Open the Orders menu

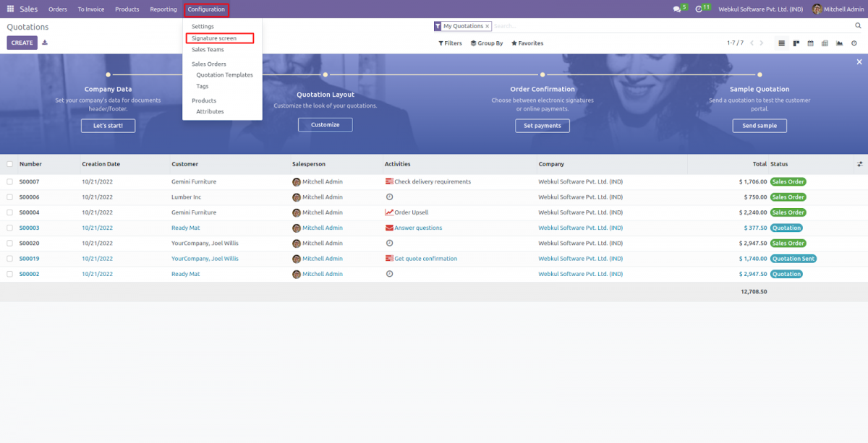[x=58, y=9]
